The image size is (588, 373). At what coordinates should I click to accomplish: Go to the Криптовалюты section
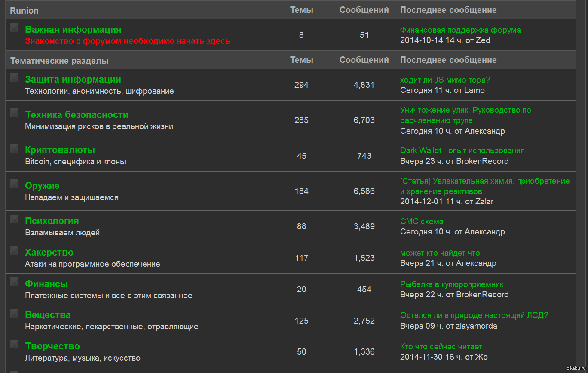point(60,150)
